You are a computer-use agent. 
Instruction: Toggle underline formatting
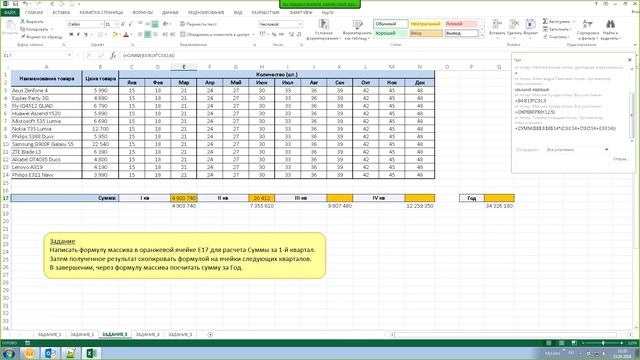point(86,35)
